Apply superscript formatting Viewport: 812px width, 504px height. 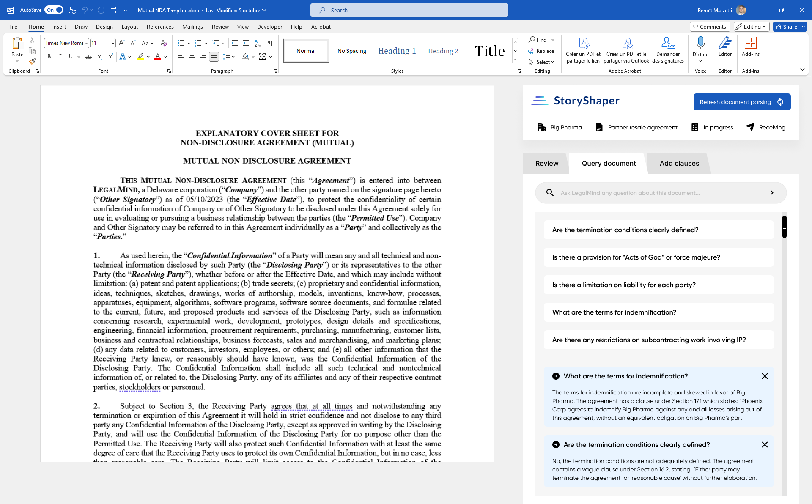coord(111,57)
